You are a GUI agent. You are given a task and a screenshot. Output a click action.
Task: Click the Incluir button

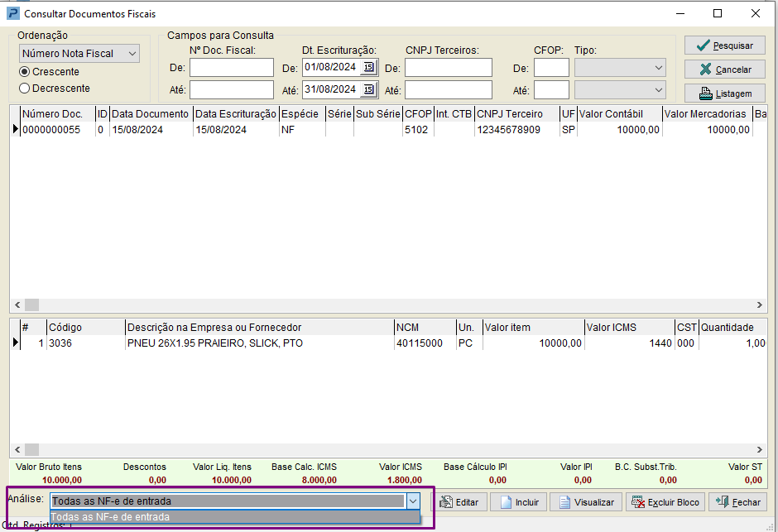point(518,502)
